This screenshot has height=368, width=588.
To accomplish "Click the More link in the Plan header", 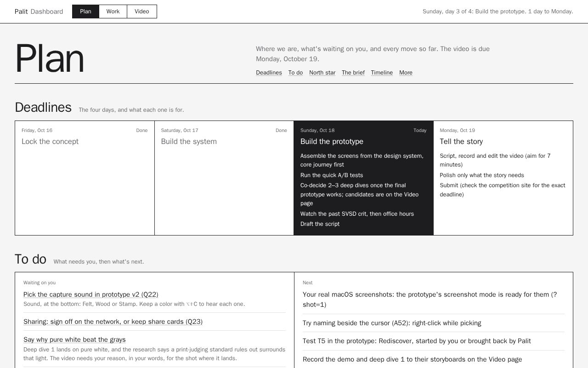I will click(x=406, y=73).
